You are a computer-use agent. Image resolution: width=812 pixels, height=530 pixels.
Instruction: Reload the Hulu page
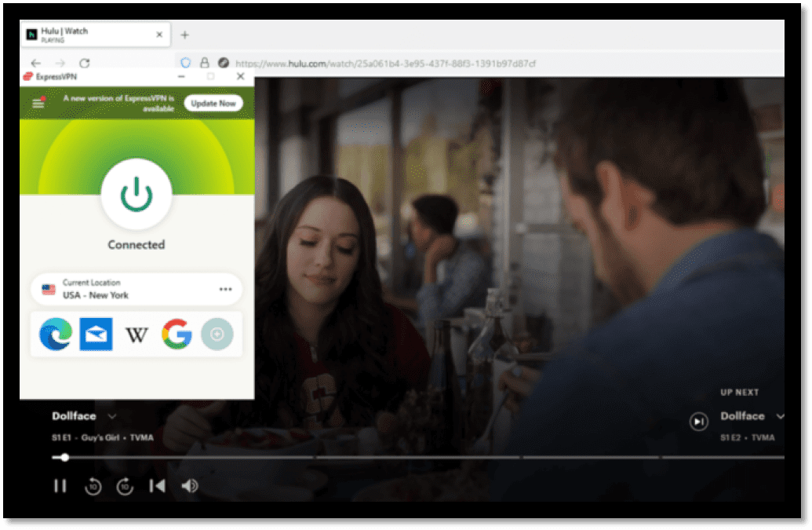[85, 63]
